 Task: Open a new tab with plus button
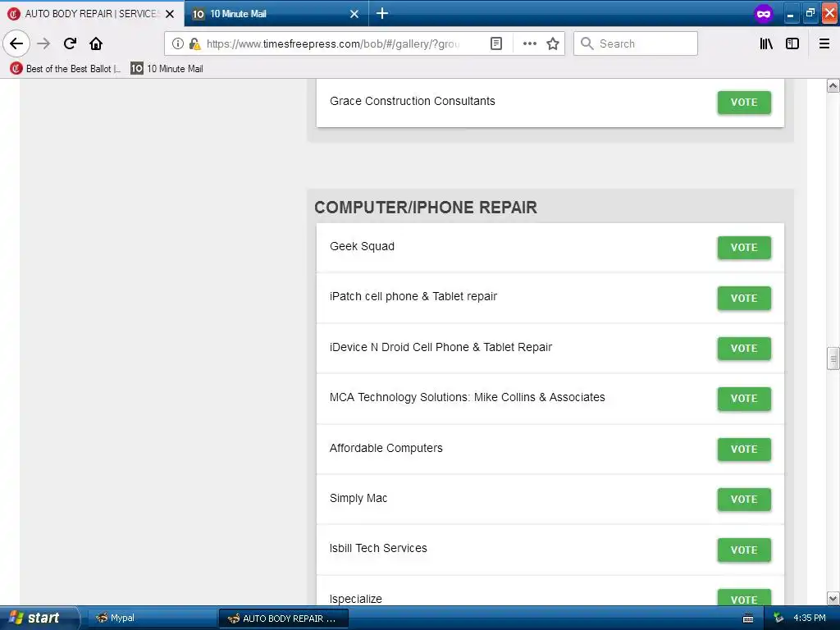[x=382, y=13]
